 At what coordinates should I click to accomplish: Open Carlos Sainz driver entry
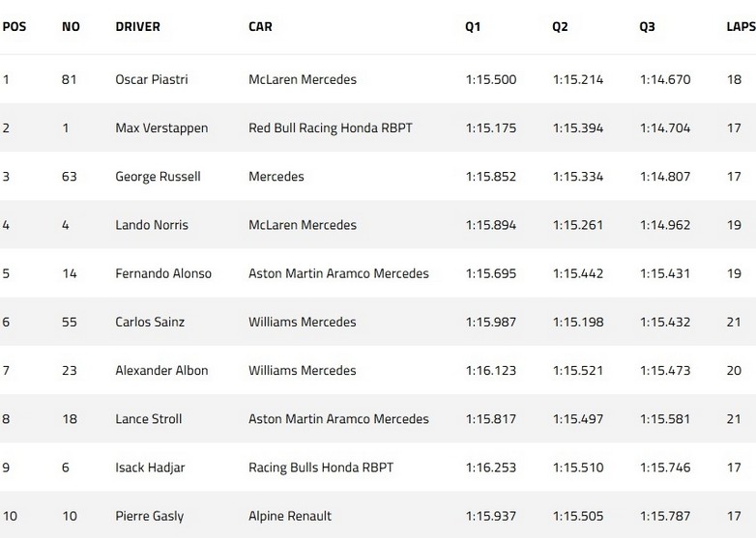point(150,322)
